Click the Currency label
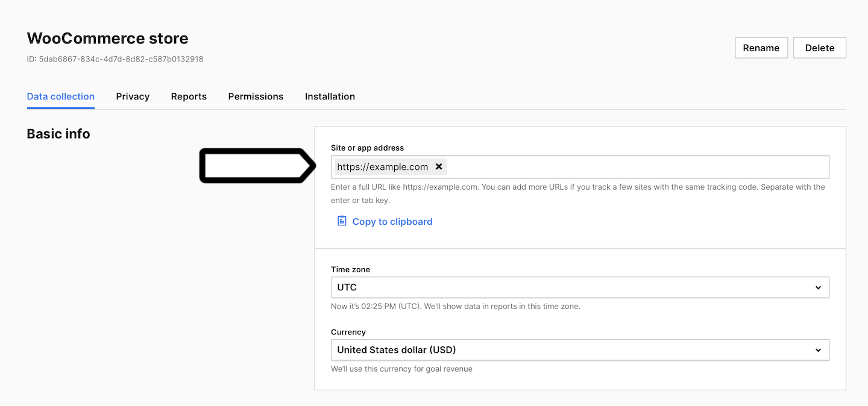Screen dimensions: 868x406 [348, 332]
